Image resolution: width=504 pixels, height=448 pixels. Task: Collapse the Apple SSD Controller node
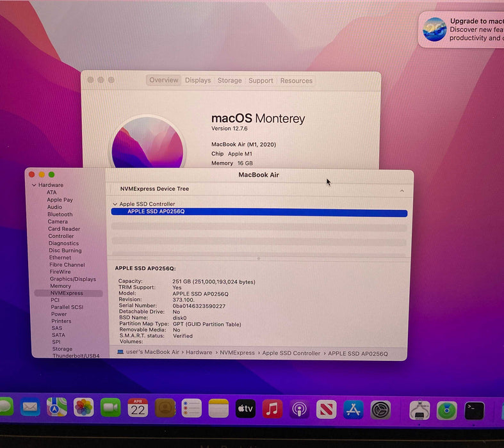(115, 204)
